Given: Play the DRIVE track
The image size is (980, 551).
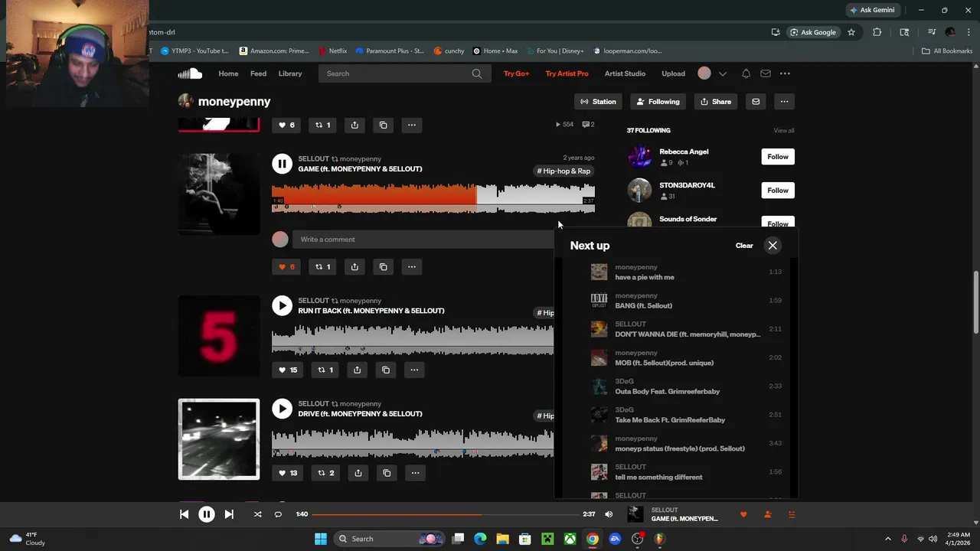Looking at the screenshot, I should pos(282,409).
